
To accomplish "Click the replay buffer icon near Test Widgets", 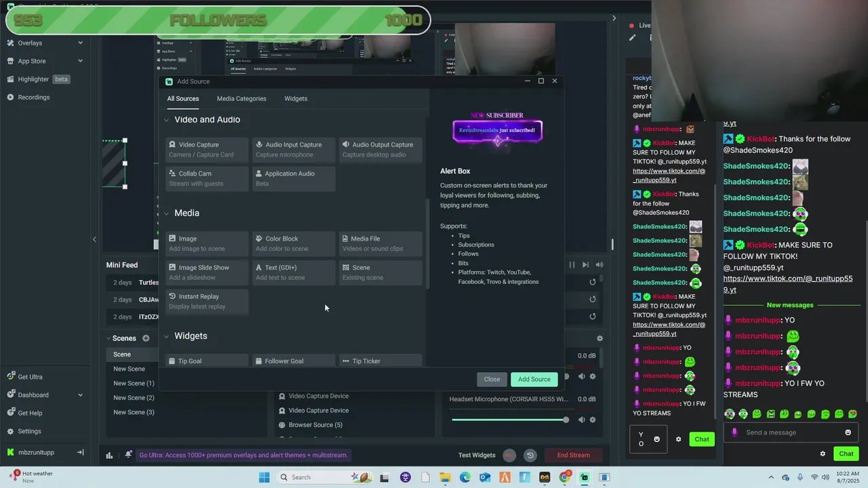I will [530, 455].
